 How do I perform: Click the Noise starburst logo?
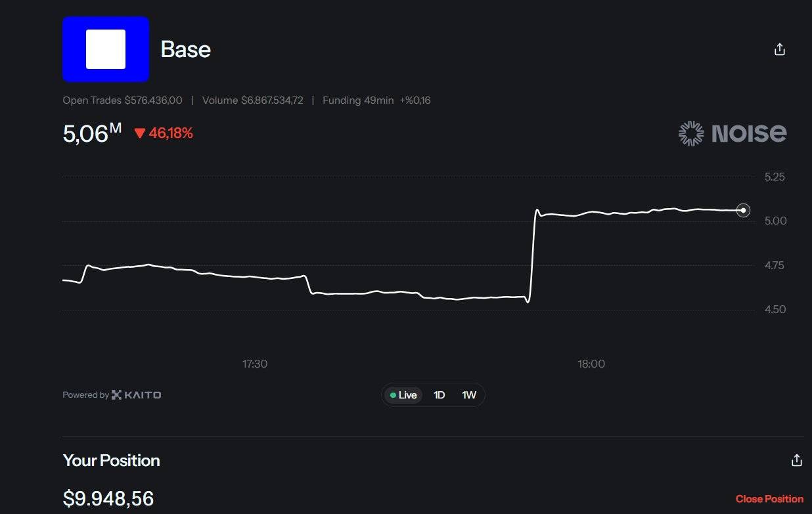(691, 133)
